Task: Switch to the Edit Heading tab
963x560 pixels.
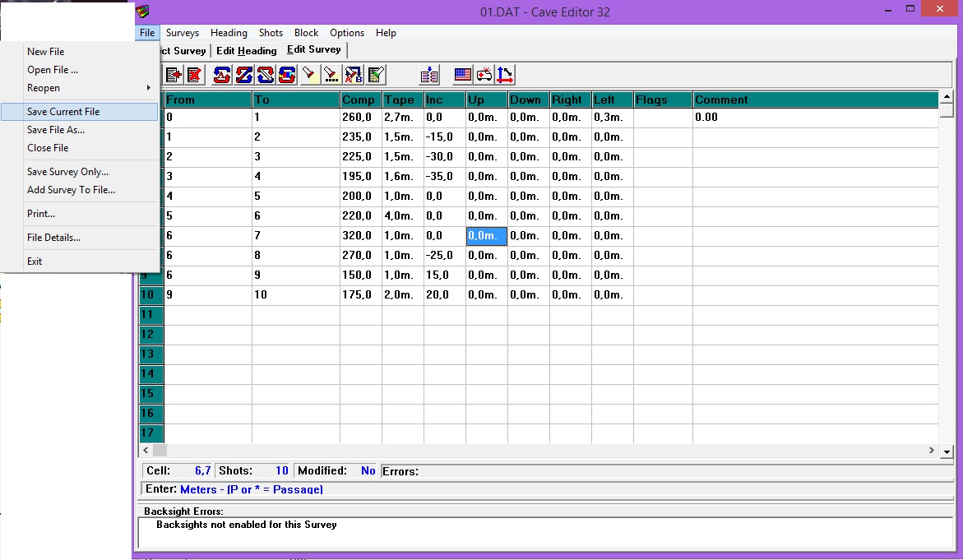Action: [246, 51]
